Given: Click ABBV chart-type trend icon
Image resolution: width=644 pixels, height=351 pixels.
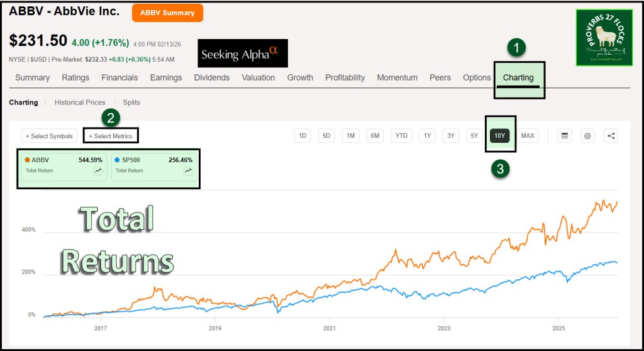Looking at the screenshot, I should 98,170.
